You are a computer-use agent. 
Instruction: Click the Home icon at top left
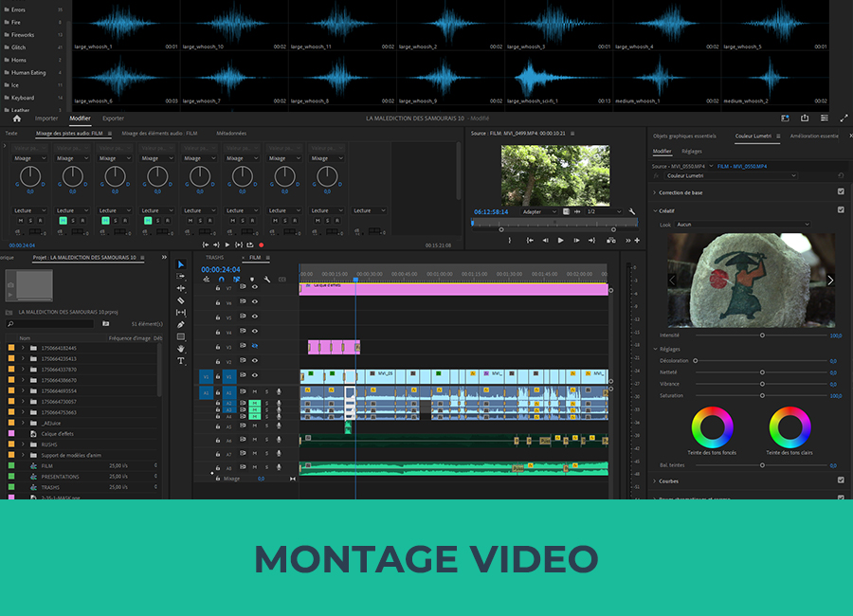pyautogui.click(x=16, y=118)
